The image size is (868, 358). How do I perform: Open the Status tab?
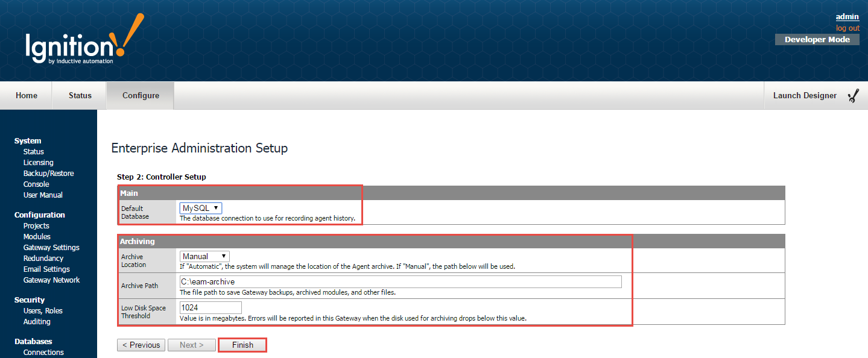(x=80, y=95)
